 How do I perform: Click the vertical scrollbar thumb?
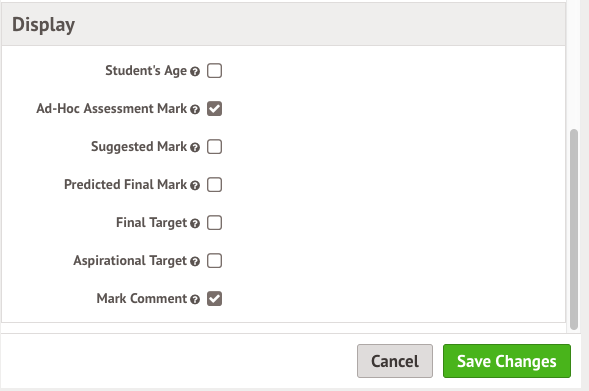coord(574,229)
